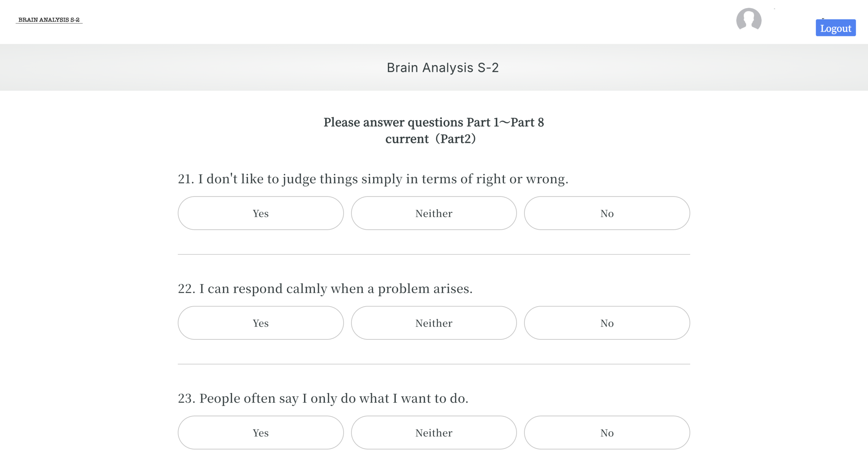868x466 pixels.
Task: Select Yes for question 23
Action: [x=260, y=432]
